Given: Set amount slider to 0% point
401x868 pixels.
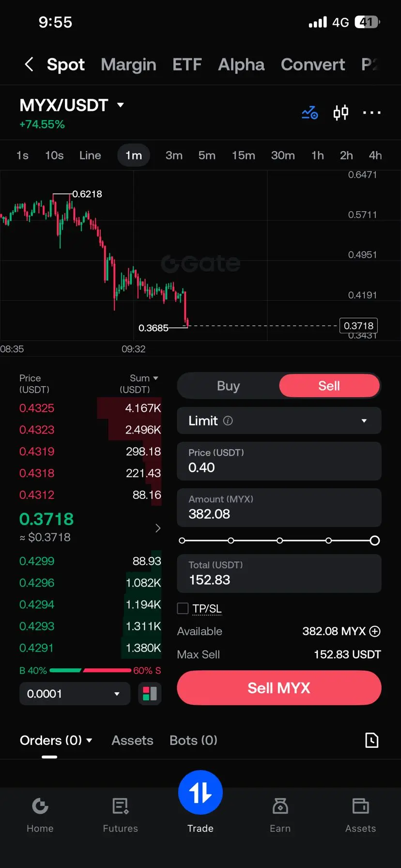Looking at the screenshot, I should (182, 541).
